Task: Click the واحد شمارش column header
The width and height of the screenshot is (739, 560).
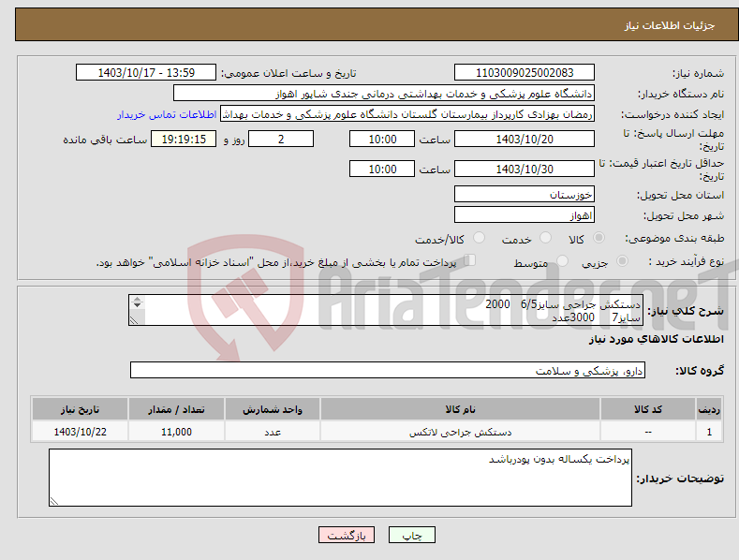Action: pyautogui.click(x=273, y=409)
